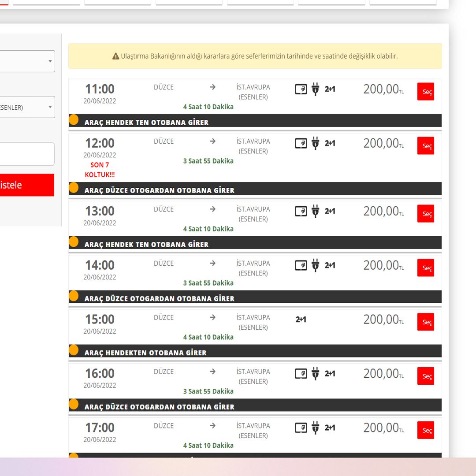
Task: Click 200,00 TL price on 15:00 row
Action: click(x=383, y=320)
